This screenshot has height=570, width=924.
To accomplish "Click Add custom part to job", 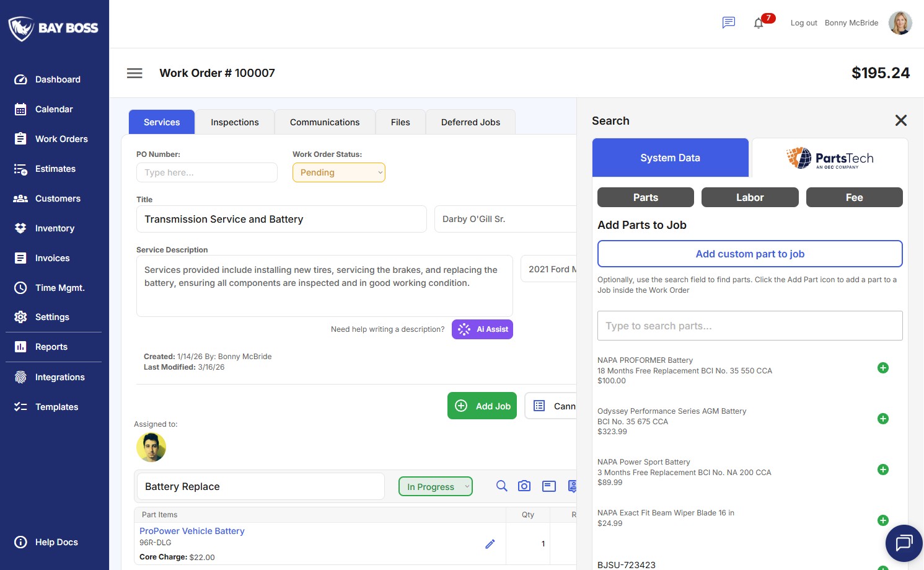I will 750,254.
